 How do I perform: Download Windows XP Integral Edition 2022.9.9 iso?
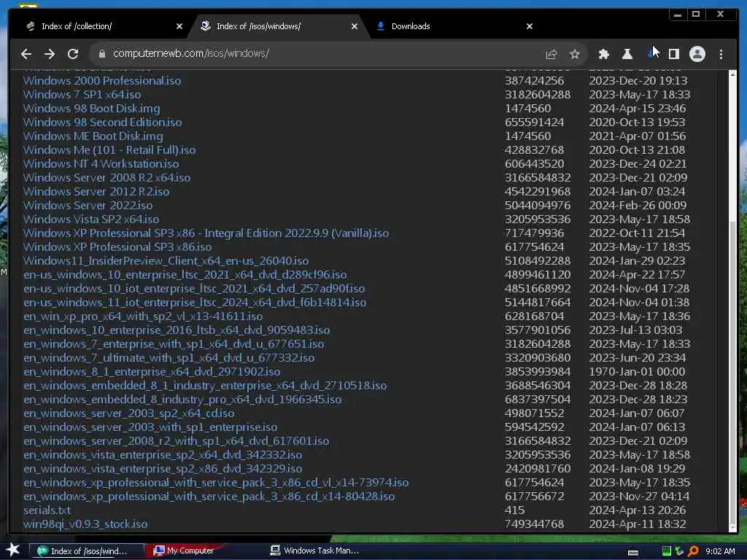point(206,233)
